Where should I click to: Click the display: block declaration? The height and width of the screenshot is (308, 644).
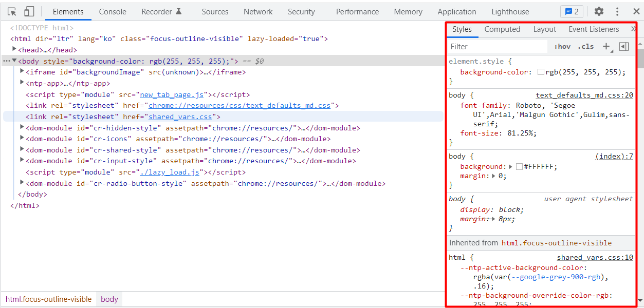point(492,209)
